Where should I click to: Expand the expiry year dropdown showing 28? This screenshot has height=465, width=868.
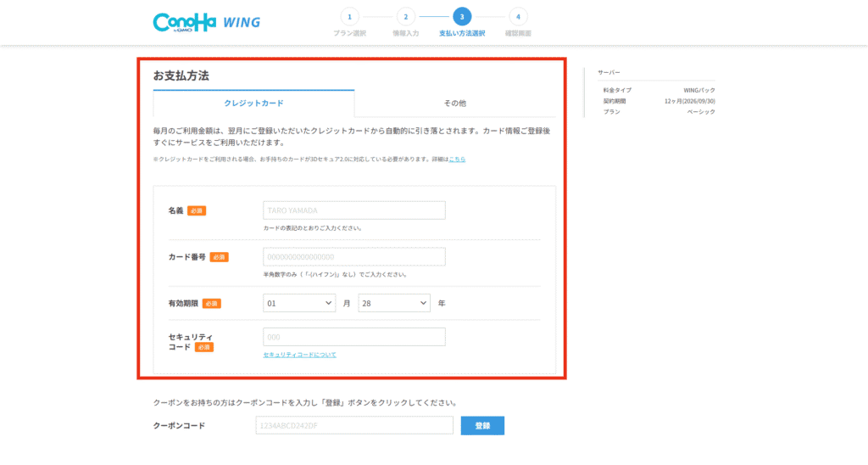[x=394, y=303]
